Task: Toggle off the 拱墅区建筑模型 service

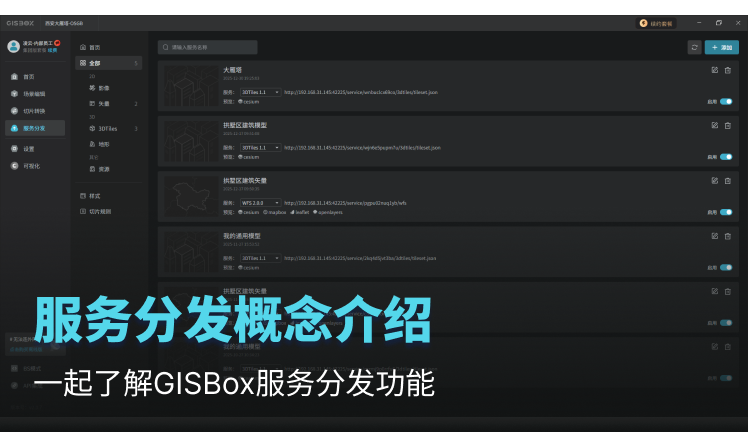Action: click(x=726, y=156)
